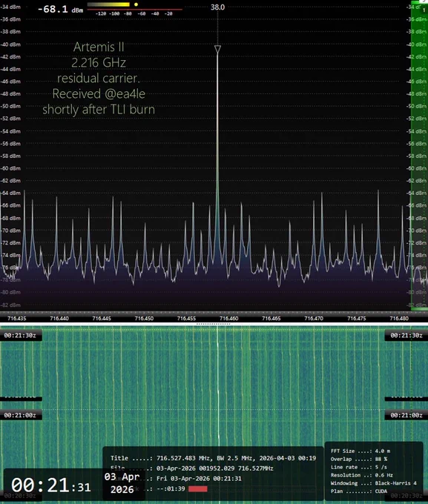Click the right 00:21:30z waterfall timestamp
The width and height of the screenshot is (428, 504).
(406, 335)
